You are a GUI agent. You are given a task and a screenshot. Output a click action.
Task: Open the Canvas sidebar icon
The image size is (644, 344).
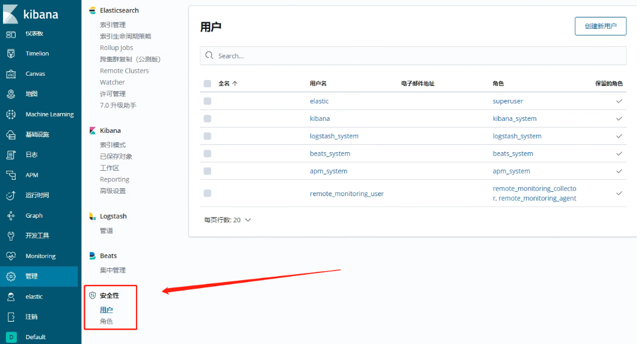tap(11, 74)
